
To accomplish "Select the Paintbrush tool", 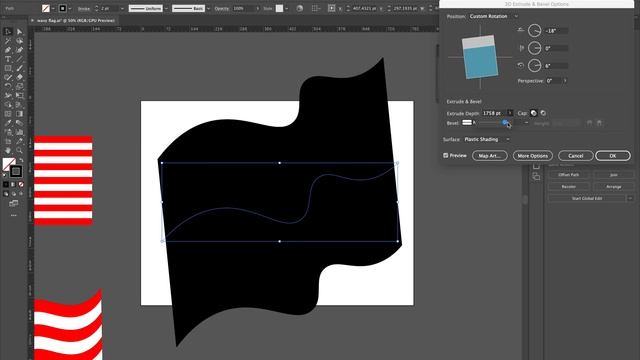I will (19, 68).
